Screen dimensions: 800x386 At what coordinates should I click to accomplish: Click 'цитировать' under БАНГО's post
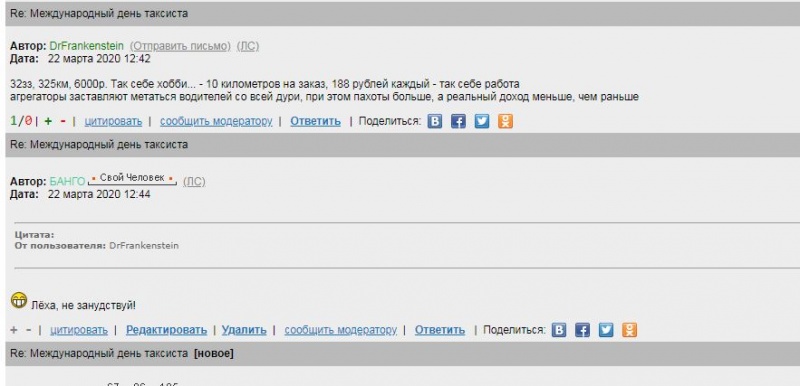[79, 330]
